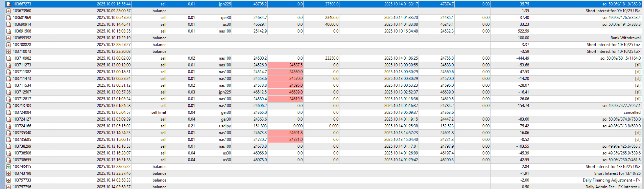This screenshot has height=189, width=644.
Task: Click the open time 2025.10.13 05:15:02
Action: click(114, 126)
